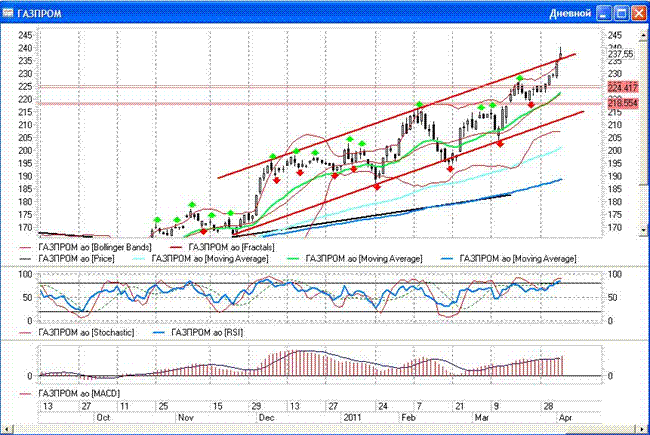Click the price scale scroll-down arrow
The width and height of the screenshot is (650, 435).
[x=643, y=230]
